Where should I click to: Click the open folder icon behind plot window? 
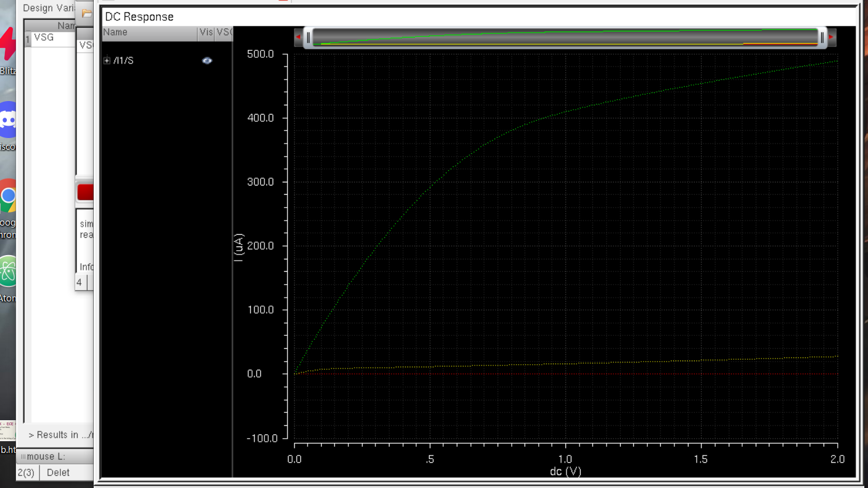(87, 13)
